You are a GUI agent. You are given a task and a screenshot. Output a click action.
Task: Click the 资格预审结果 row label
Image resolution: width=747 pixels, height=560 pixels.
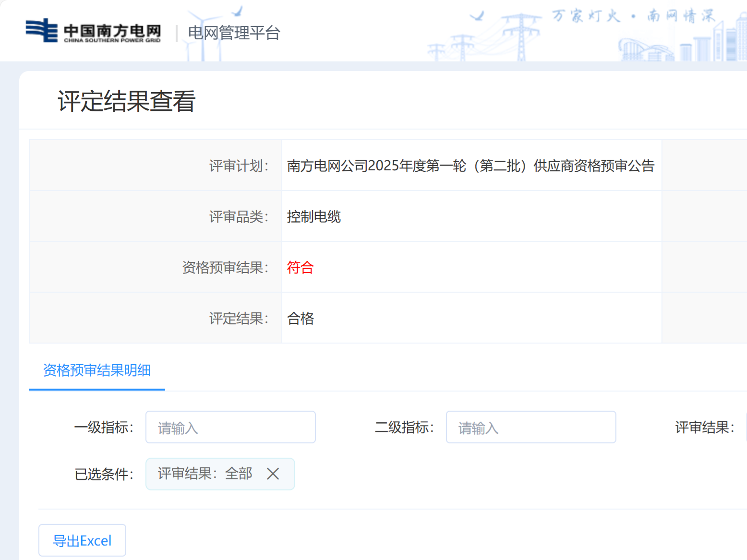[225, 267]
